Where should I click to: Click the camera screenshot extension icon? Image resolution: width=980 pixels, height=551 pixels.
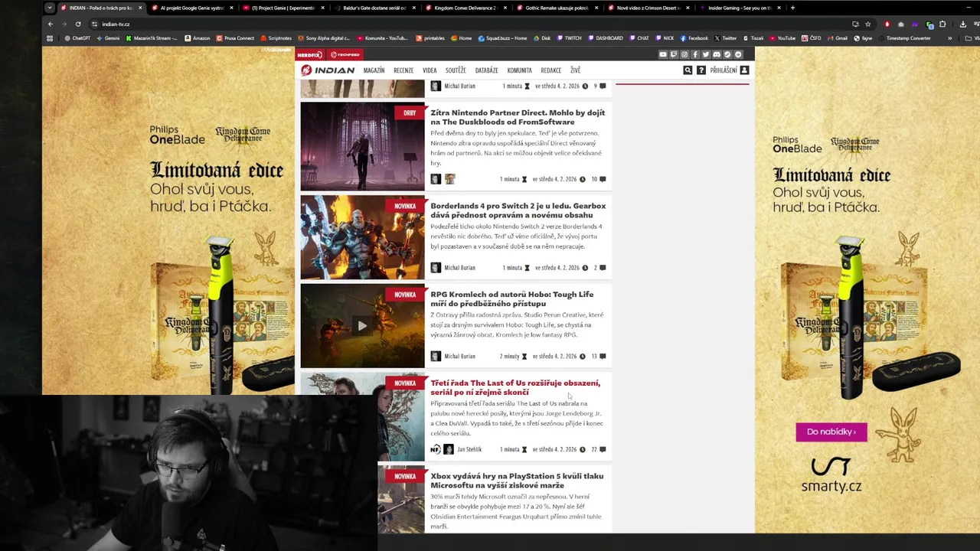(x=900, y=24)
